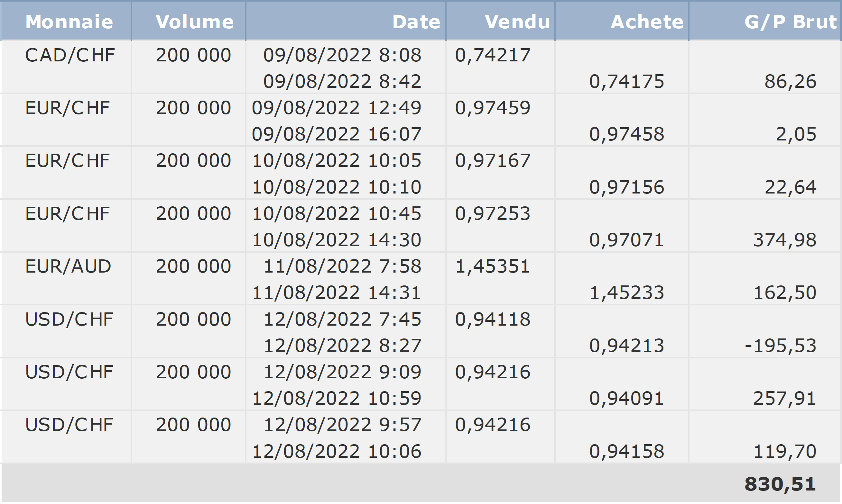This screenshot has height=504, width=842.
Task: Select the EUR/AUD currency cell
Action: point(68,266)
